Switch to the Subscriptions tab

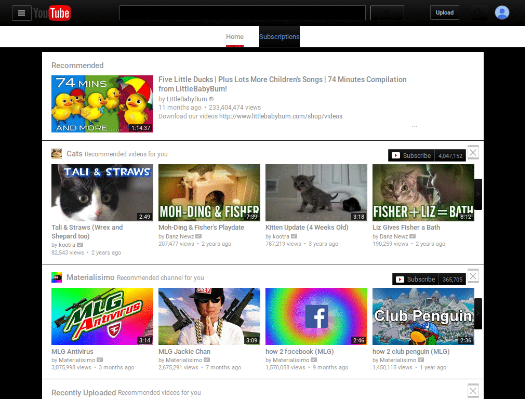tap(279, 37)
